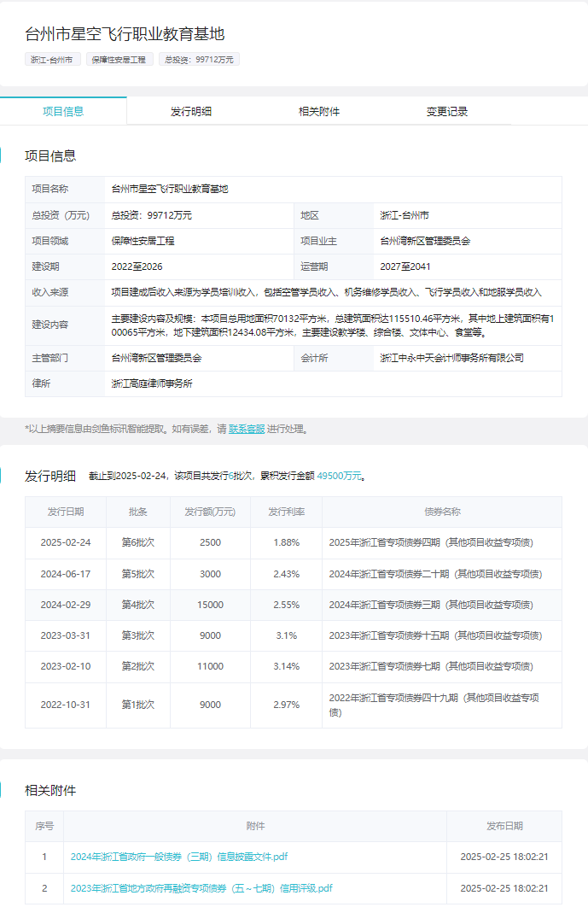Image resolution: width=588 pixels, height=913 pixels.
Task: Switch to the 项目信息 tab
Action: [63, 111]
